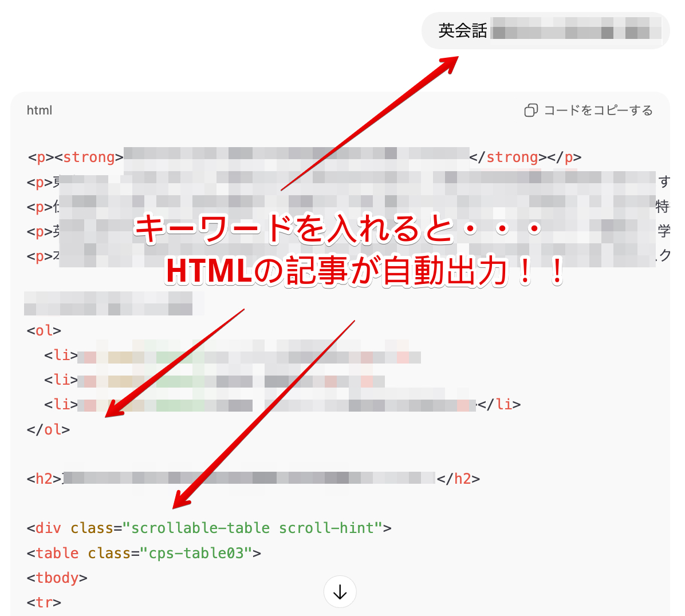Click the copy icon in code header
The width and height of the screenshot is (685, 616).
pos(530,110)
